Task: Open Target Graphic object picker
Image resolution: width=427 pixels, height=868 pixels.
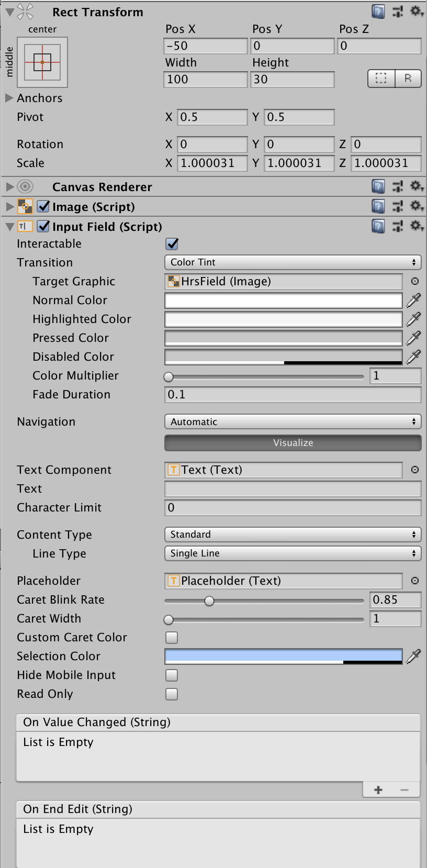Action: (415, 281)
